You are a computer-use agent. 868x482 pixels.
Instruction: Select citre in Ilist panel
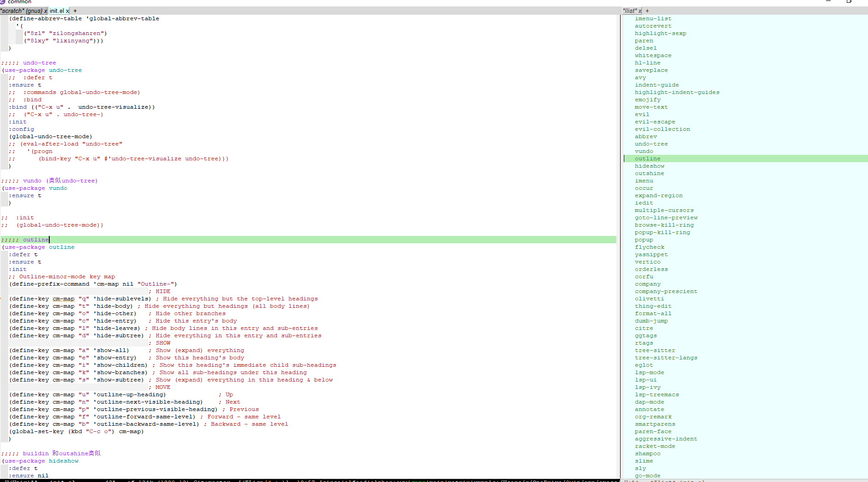(x=644, y=328)
